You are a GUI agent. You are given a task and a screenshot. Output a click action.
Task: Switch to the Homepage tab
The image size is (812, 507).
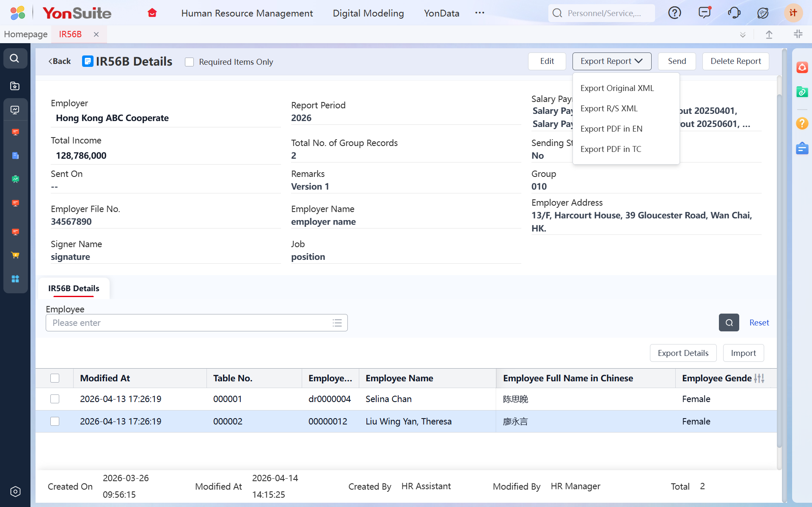(26, 34)
